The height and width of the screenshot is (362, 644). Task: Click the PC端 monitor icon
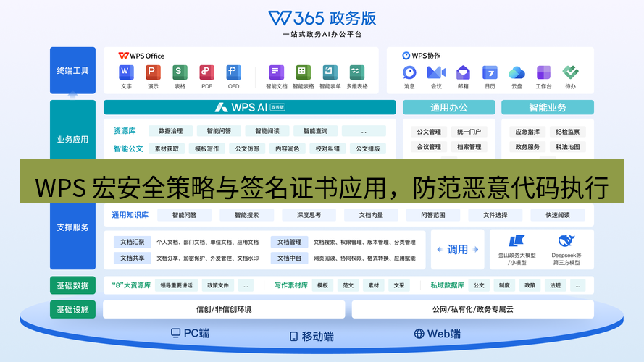(175, 333)
